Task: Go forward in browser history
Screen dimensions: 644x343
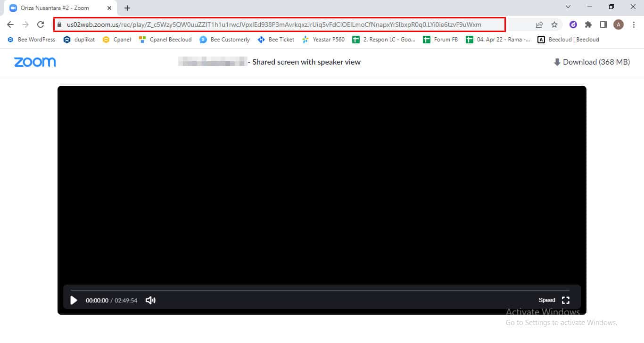Action: tap(25, 24)
